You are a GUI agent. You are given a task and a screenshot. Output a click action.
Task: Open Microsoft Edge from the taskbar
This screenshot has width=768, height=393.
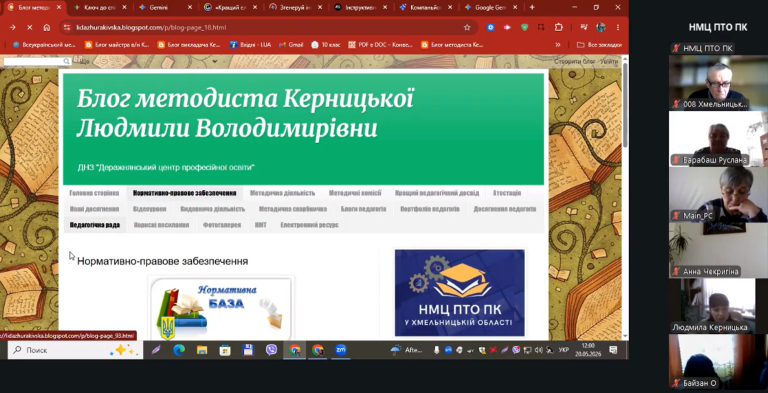[179, 350]
